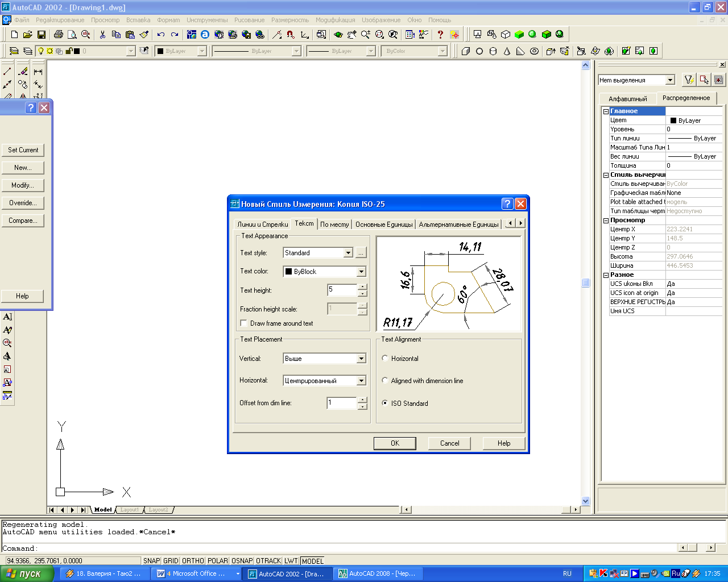This screenshot has height=582, width=728.
Task: Select ISO Standard text alignment
Action: (x=385, y=403)
